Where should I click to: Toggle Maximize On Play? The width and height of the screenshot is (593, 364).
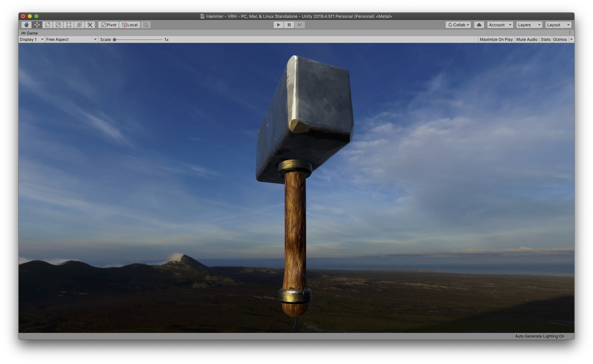click(496, 39)
